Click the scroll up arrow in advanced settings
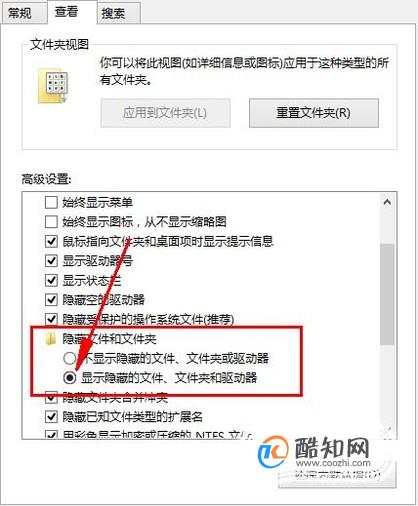Viewport: 418px width, 506px height. coord(387,202)
